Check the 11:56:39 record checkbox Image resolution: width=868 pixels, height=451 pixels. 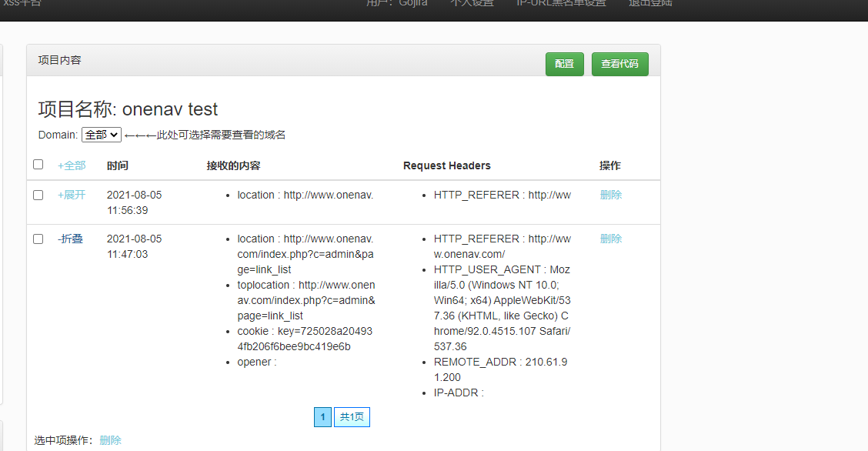(38, 195)
